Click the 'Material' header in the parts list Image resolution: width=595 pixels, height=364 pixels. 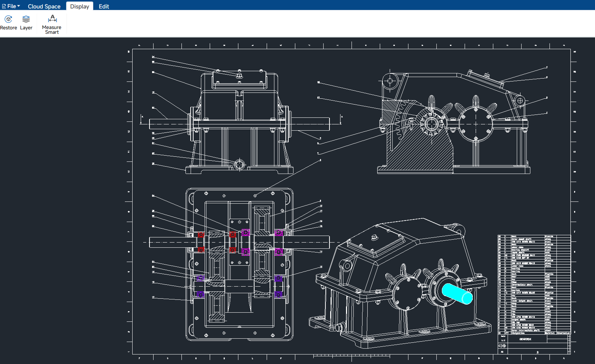(550, 333)
